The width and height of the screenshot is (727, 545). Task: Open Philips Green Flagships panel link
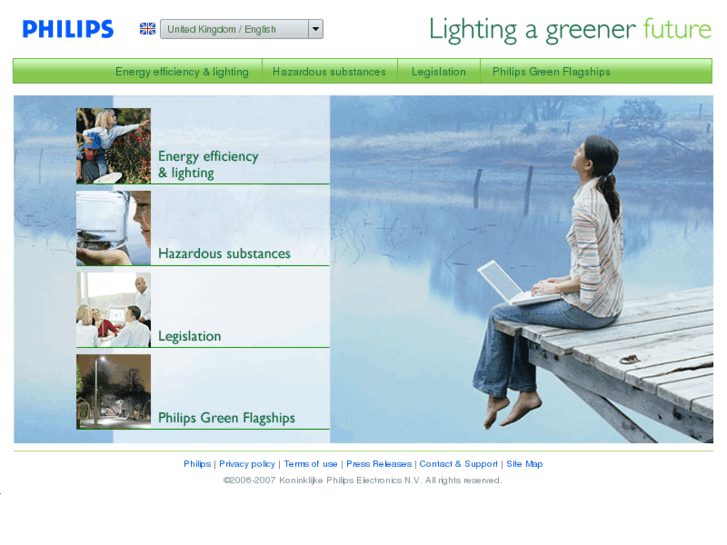click(227, 418)
